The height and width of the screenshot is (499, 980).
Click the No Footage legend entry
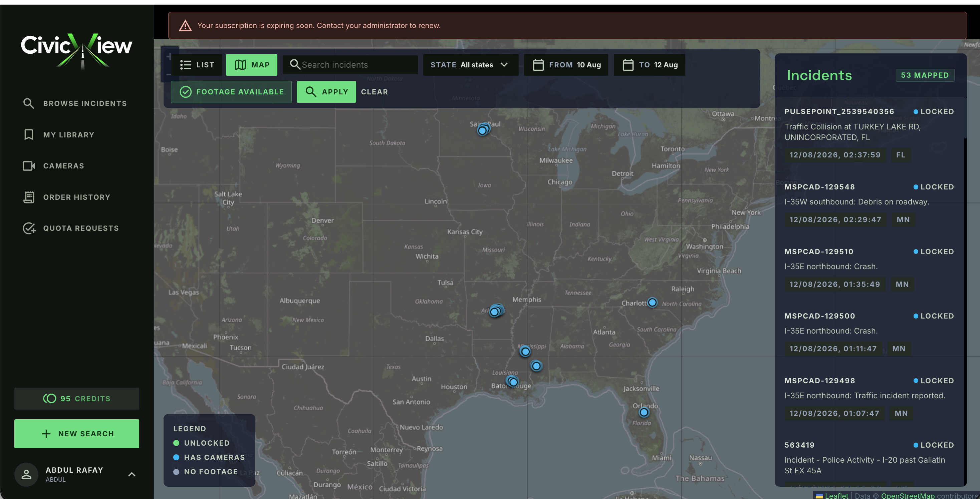[x=205, y=472]
